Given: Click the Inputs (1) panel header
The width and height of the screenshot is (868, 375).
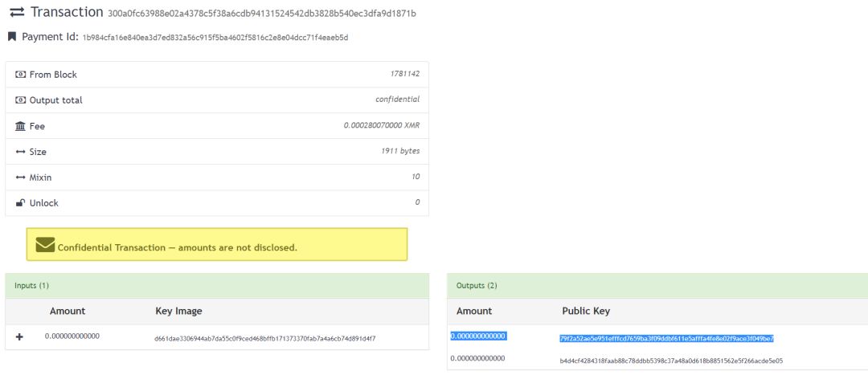Looking at the screenshot, I should click(217, 285).
